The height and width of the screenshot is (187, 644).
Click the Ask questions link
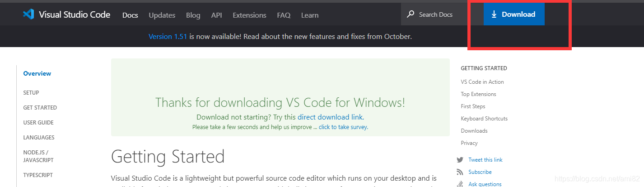coord(485,184)
